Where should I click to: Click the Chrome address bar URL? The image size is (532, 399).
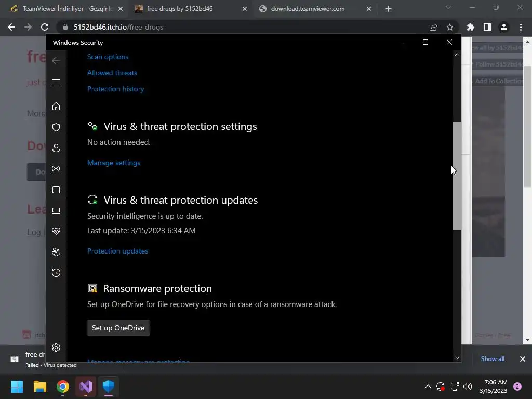tap(118, 27)
